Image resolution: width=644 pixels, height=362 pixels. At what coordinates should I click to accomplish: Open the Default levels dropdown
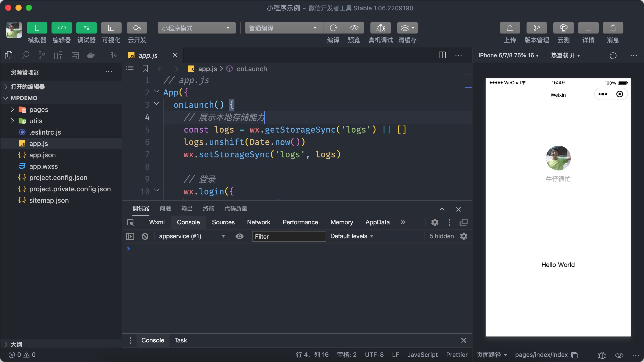352,236
